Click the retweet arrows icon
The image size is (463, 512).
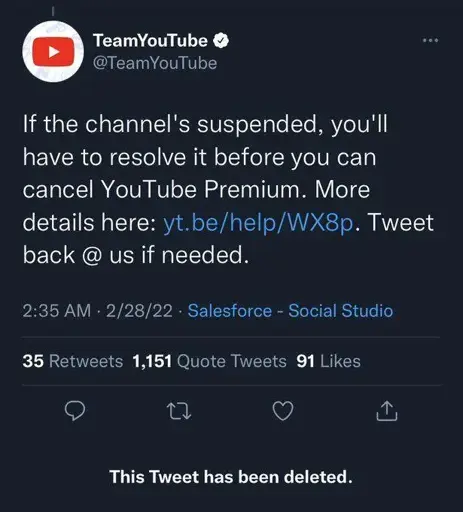click(x=179, y=411)
